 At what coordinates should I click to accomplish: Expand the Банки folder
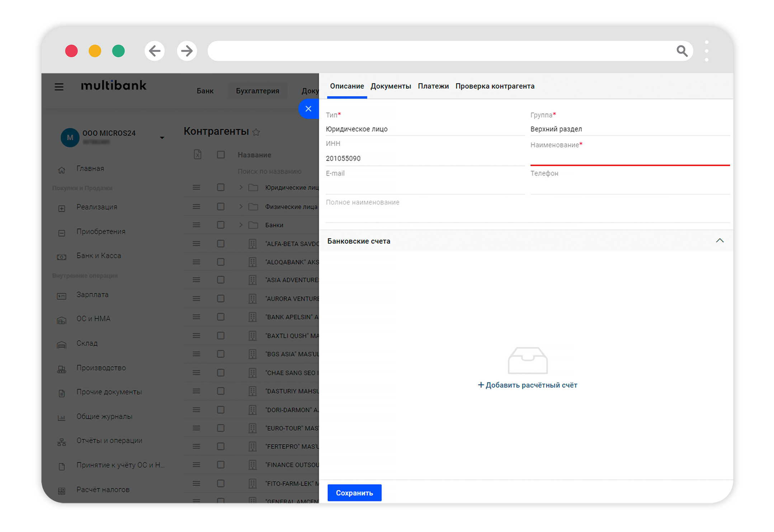(x=241, y=225)
